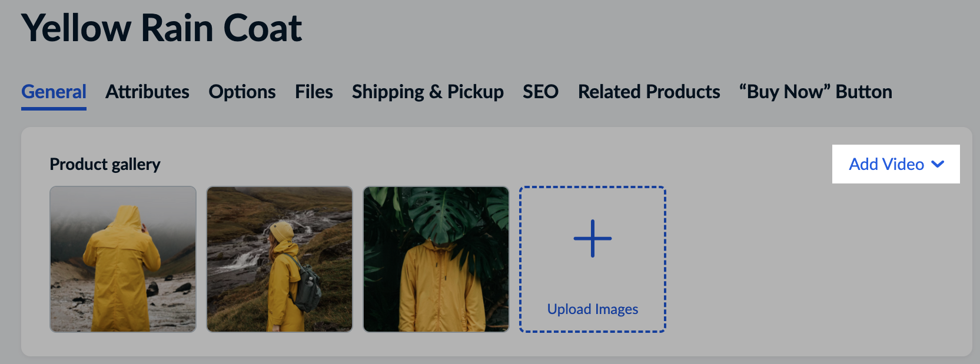Select the monstera leaf raincoat thumbnail
Screen dimensions: 980x364
(x=436, y=259)
